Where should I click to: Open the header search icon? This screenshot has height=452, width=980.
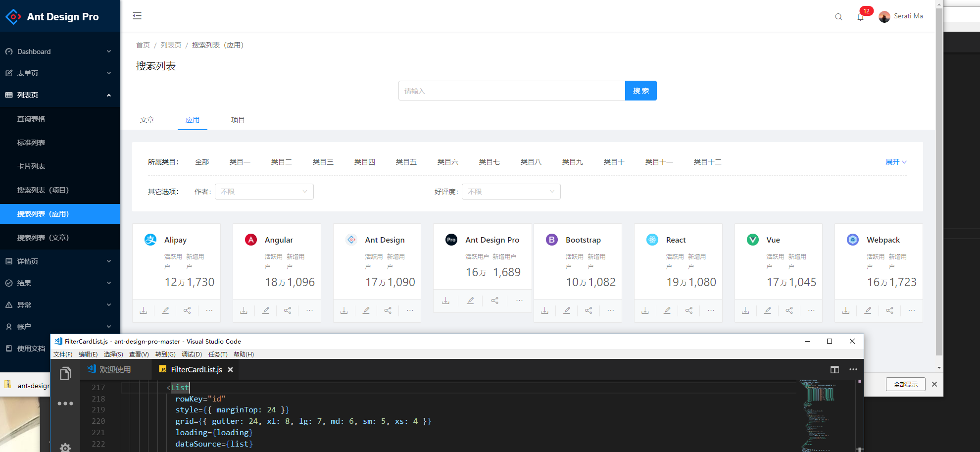(x=838, y=17)
